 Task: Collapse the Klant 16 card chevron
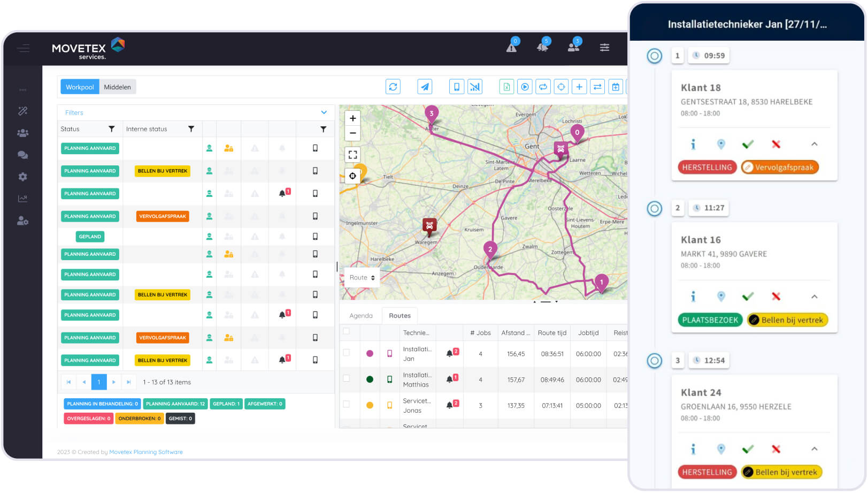814,297
